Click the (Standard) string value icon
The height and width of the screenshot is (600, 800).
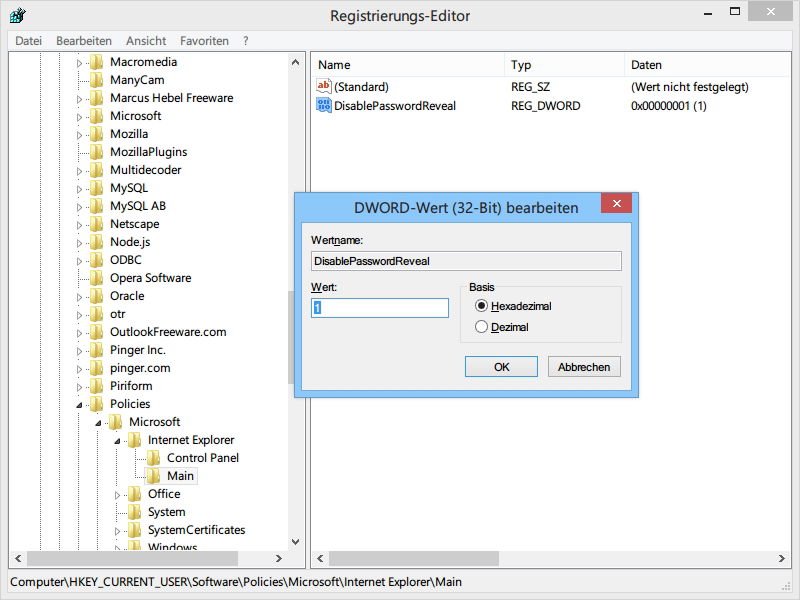click(323, 86)
